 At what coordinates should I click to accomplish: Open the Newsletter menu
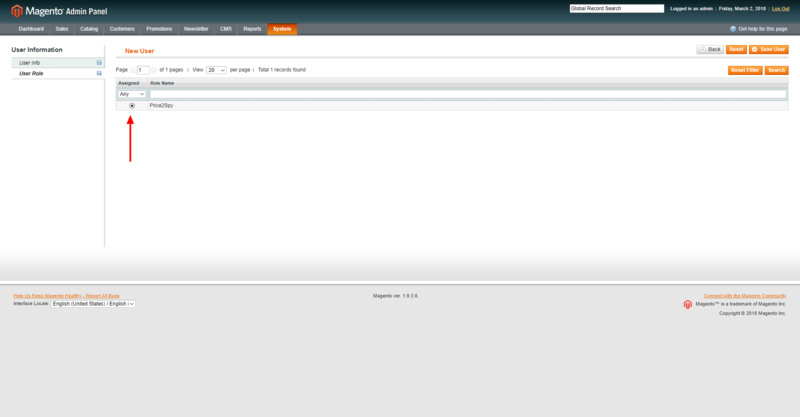pyautogui.click(x=196, y=29)
